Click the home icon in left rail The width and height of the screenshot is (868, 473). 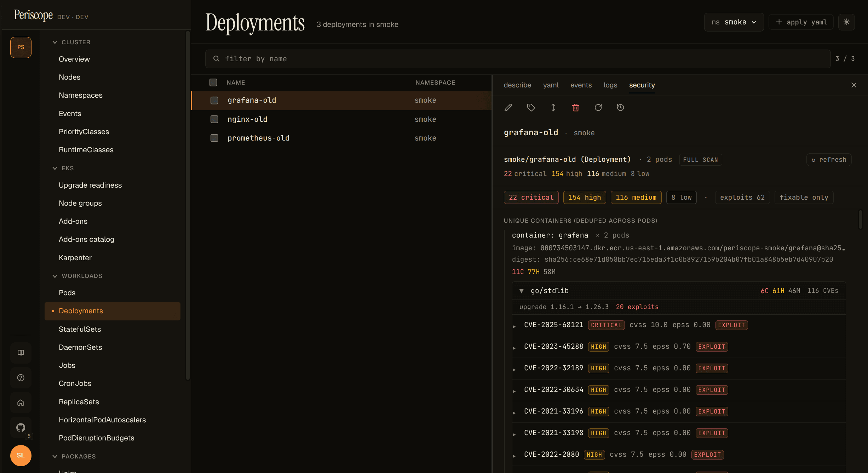point(21,403)
